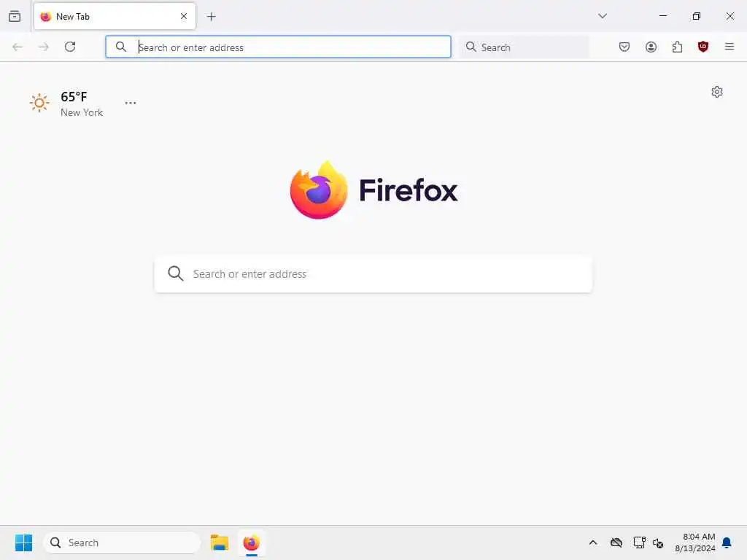The width and height of the screenshot is (747, 560).
Task: Click the Firefox logo on the page
Action: pos(374,190)
